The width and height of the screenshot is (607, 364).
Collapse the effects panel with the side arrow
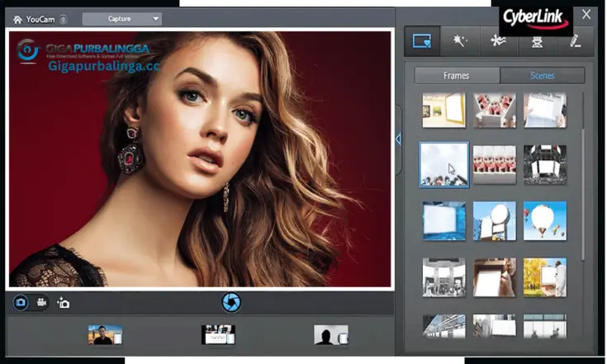point(398,139)
